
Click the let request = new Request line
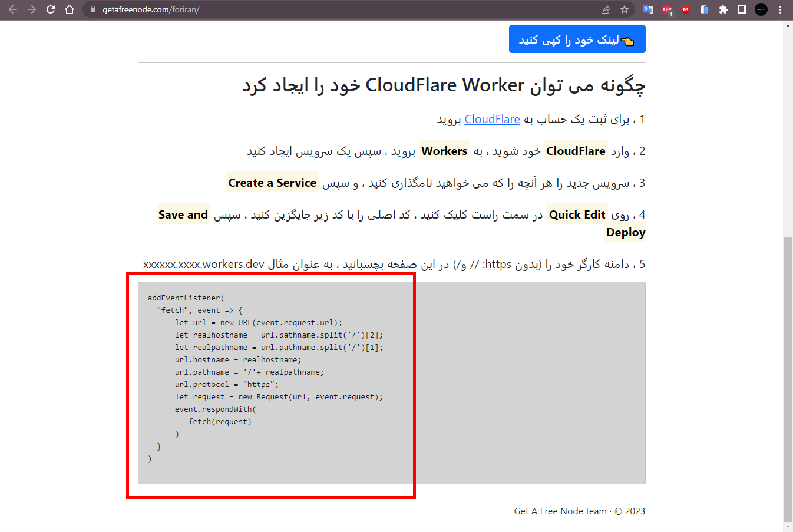[x=279, y=397]
